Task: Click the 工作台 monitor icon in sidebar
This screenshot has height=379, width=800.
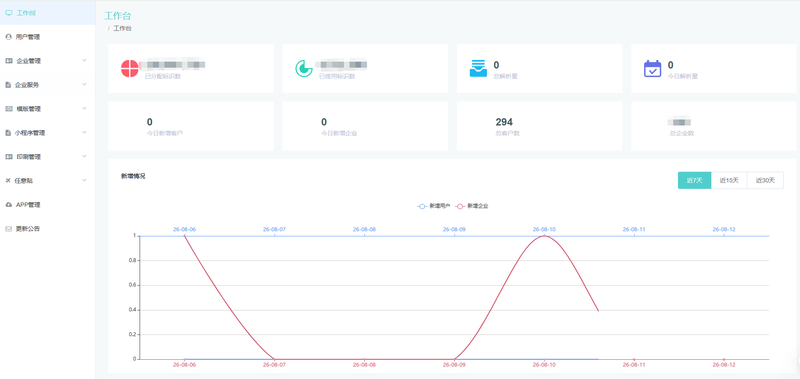Action: [9, 13]
